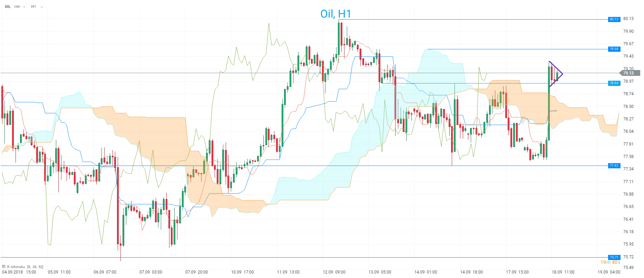
Task: Expand the H1 timeframe dropdown arrow
Action: 42,7
